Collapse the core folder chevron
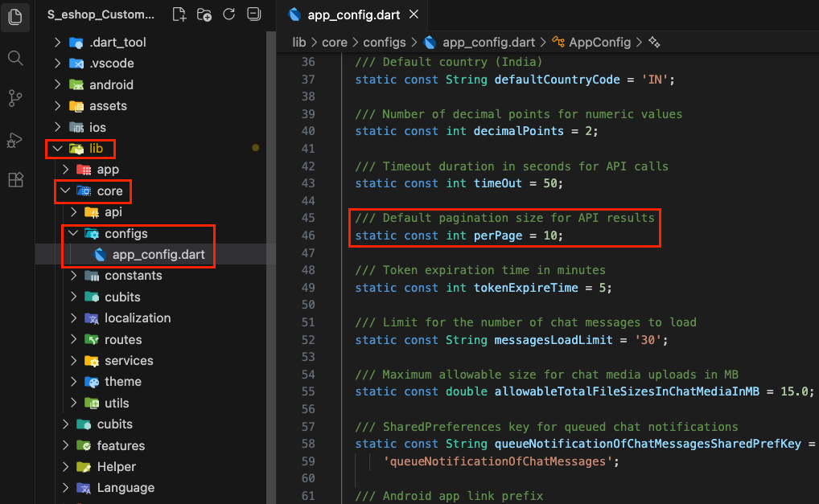This screenshot has height=504, width=819. [x=64, y=191]
